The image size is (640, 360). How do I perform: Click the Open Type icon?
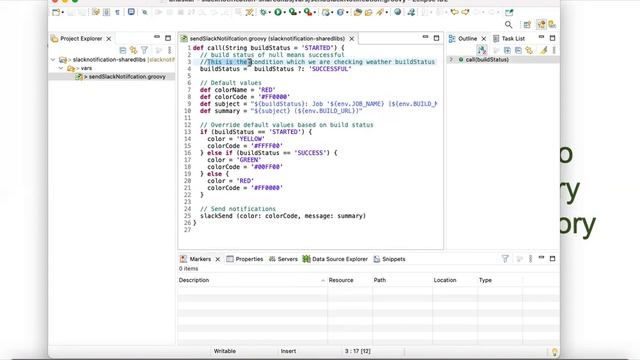pyautogui.click(x=358, y=12)
